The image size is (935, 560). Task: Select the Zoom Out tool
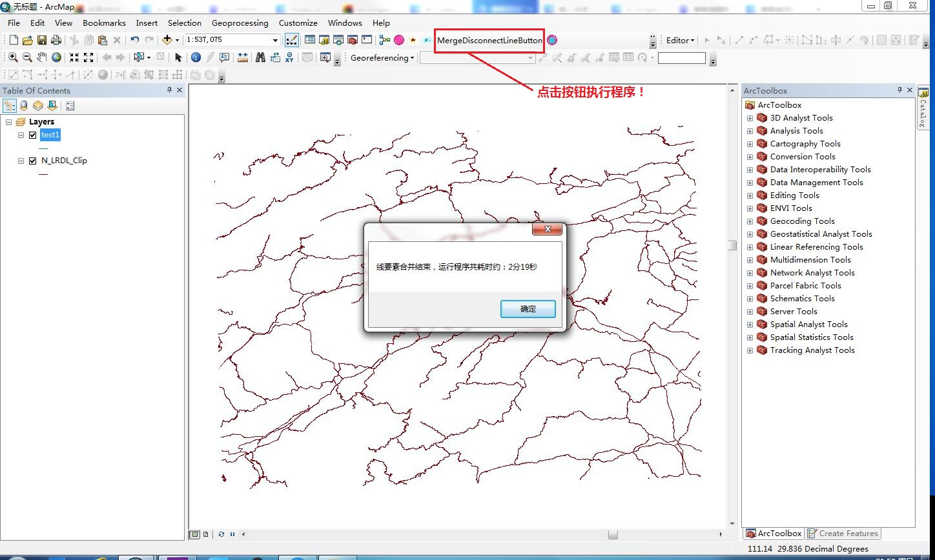click(x=27, y=57)
